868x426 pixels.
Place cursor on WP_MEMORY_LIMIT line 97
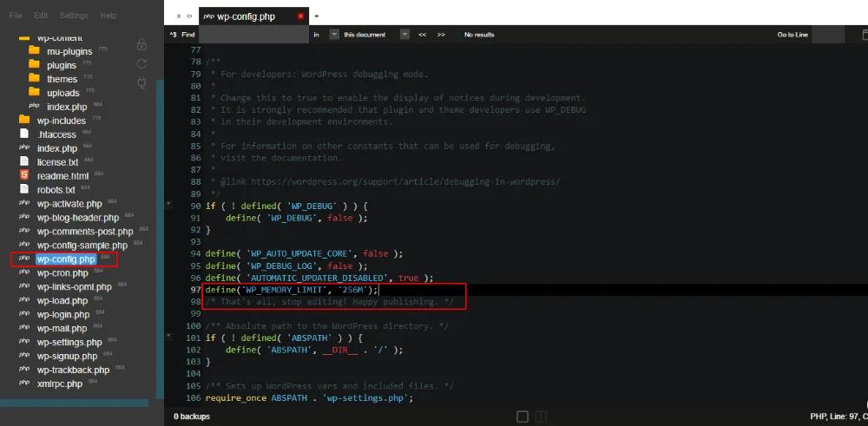292,289
